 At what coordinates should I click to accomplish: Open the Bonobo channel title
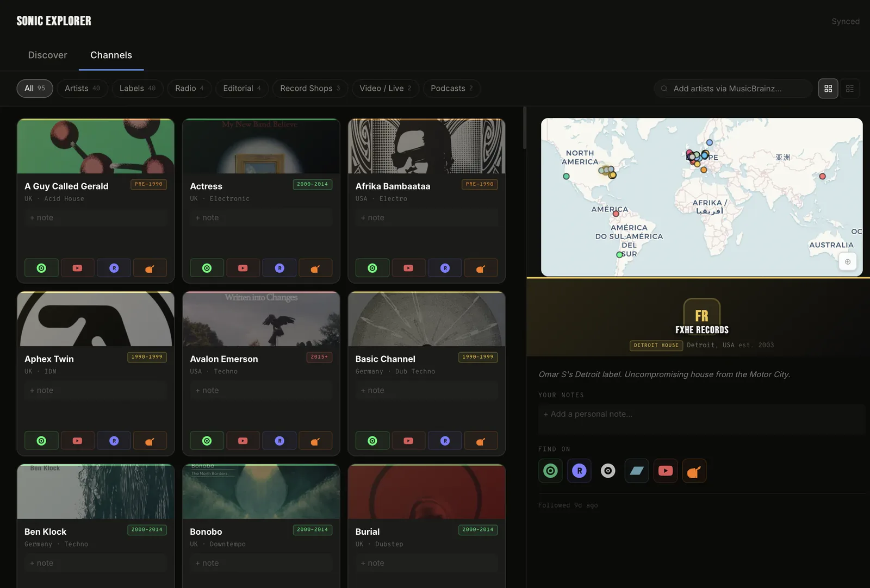click(206, 531)
